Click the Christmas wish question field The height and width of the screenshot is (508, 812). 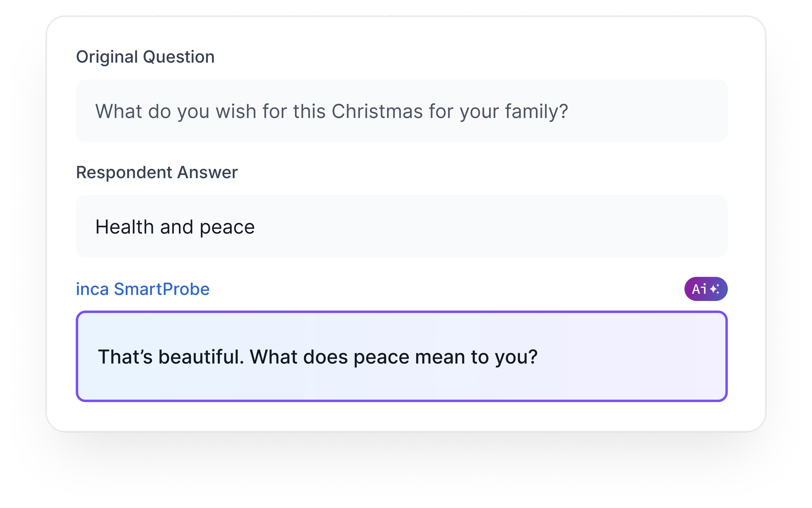(x=401, y=111)
